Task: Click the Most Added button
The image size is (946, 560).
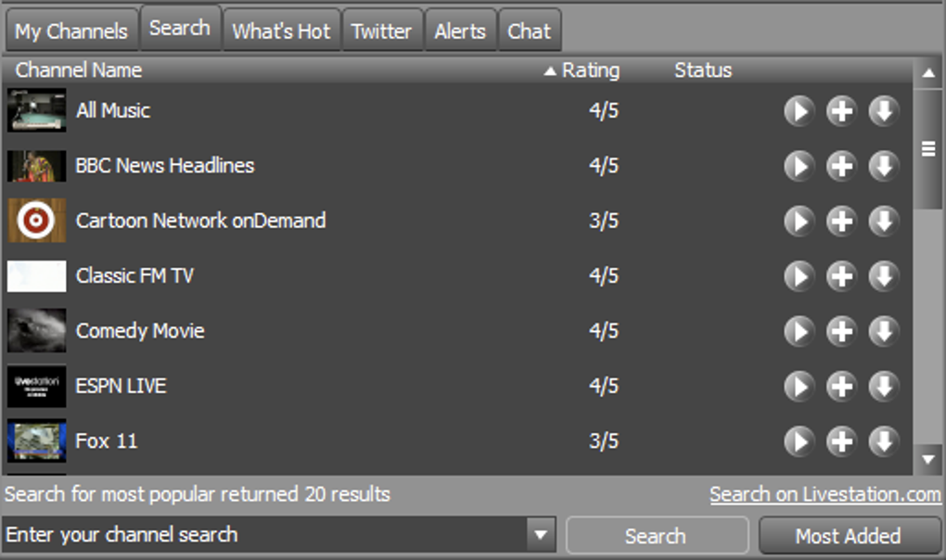Action: coord(849,535)
